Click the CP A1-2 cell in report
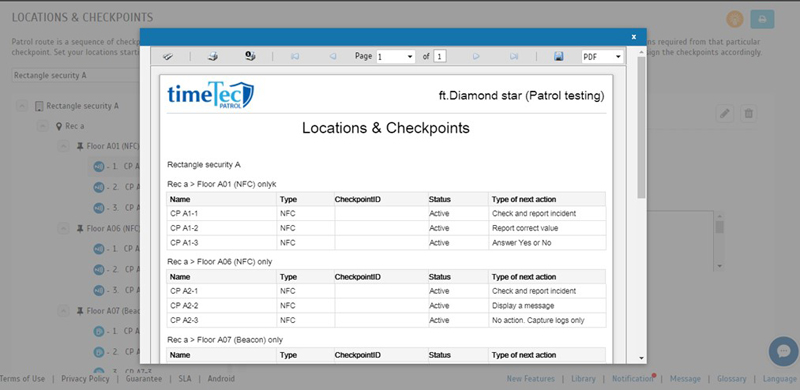This screenshot has height=390, width=800. coord(222,228)
